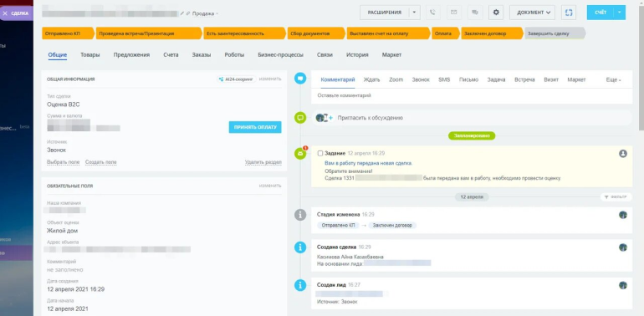Click the link icon beside Продажа
Image resolution: width=644 pixels, height=316 pixels.
[x=187, y=13]
